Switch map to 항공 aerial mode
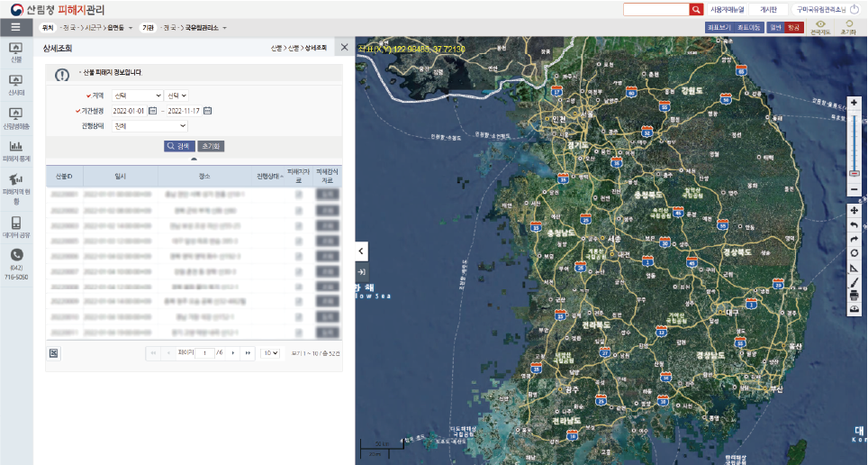 [794, 27]
